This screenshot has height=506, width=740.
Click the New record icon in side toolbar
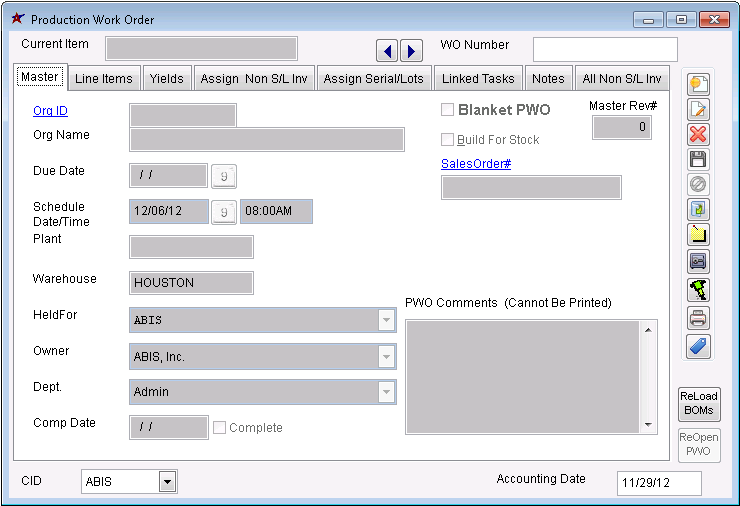point(699,85)
